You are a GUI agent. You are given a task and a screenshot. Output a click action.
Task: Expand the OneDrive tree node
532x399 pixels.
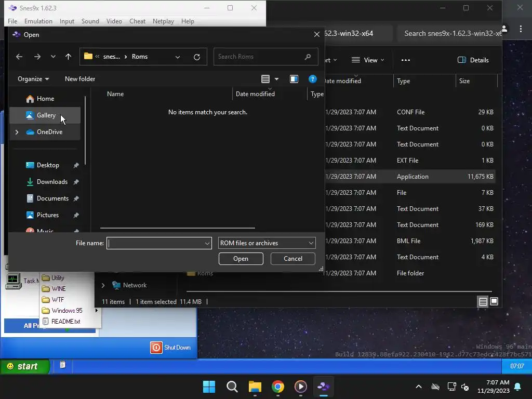tap(17, 132)
